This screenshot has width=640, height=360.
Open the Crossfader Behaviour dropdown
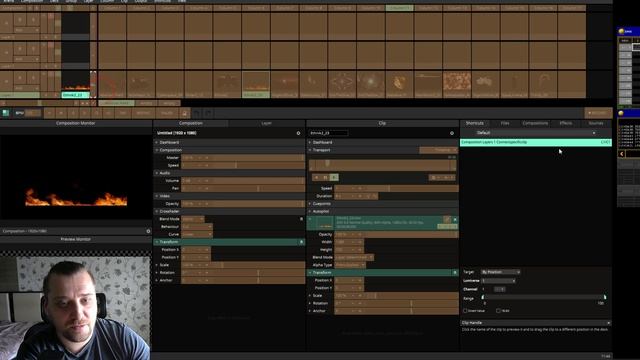tap(197, 227)
